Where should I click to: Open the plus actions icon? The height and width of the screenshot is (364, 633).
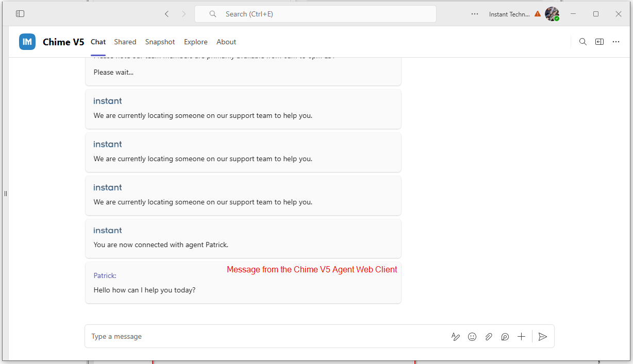[522, 337]
